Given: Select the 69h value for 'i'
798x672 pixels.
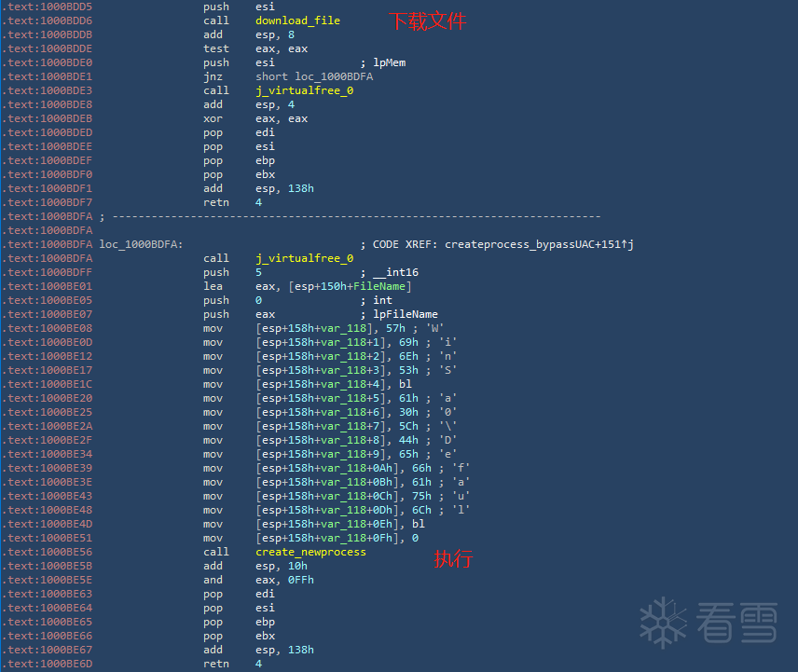Looking at the screenshot, I should coord(408,342).
